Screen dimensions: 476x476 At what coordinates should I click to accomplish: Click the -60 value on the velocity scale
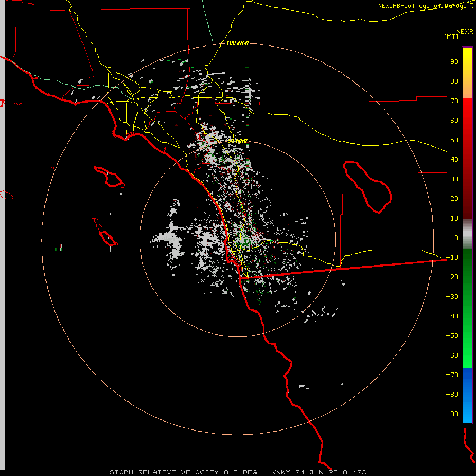point(452,355)
